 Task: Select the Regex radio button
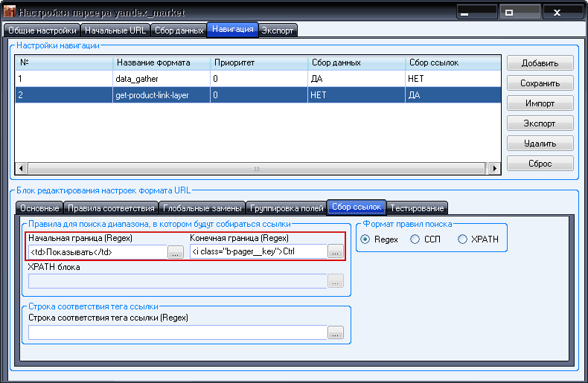365,239
